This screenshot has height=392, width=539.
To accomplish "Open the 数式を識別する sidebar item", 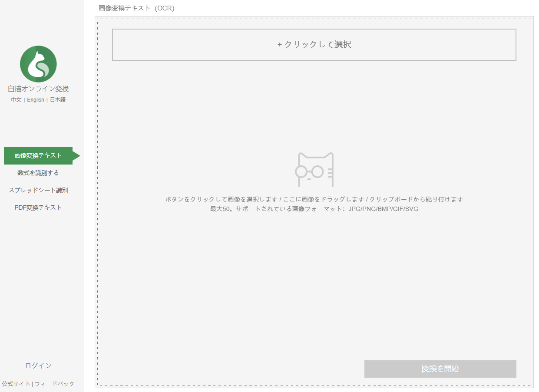I will tap(38, 173).
